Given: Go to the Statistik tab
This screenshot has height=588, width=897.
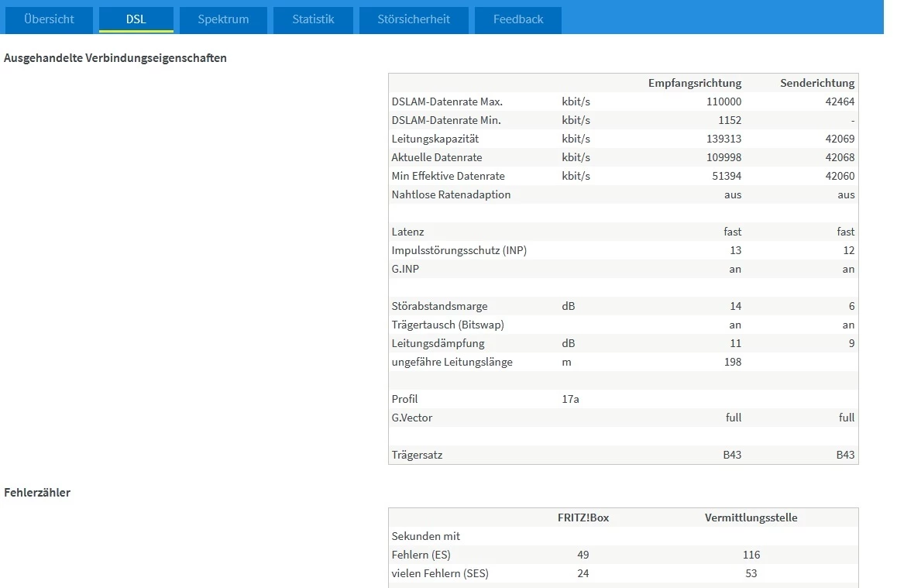Looking at the screenshot, I should coord(313,19).
